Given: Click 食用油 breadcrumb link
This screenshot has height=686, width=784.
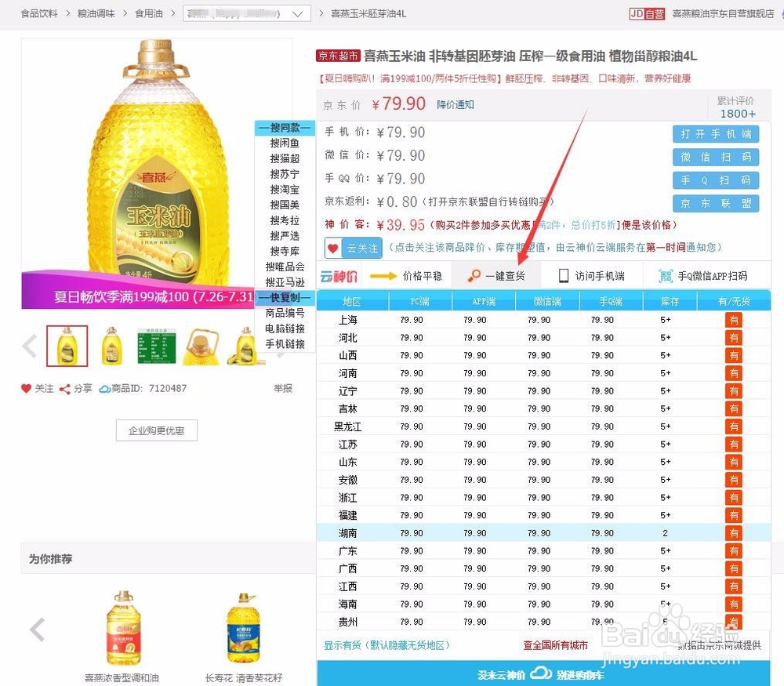Looking at the screenshot, I should pos(149,13).
